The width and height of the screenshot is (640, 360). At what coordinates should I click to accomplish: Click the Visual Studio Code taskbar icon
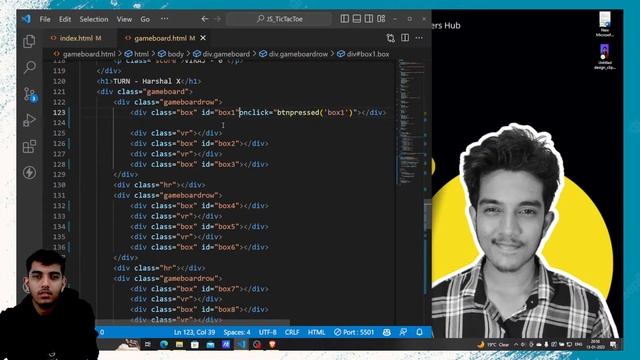[x=242, y=344]
